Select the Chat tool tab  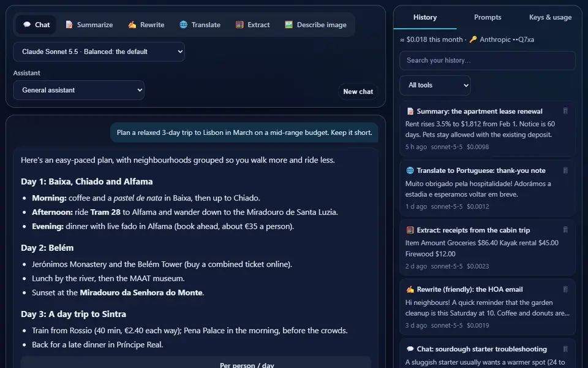click(36, 25)
